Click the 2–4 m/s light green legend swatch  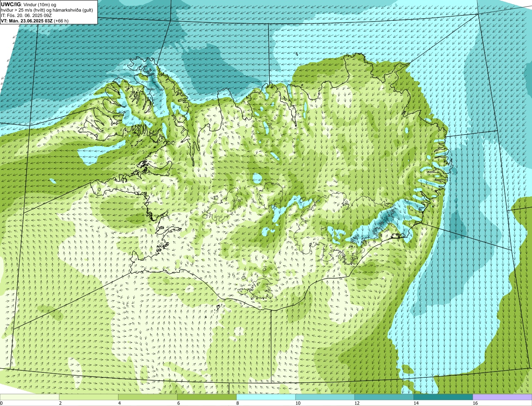[x=89, y=397]
